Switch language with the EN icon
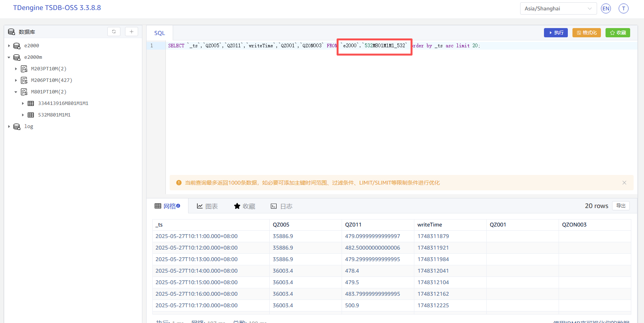Viewport: 644px width, 323px height. [606, 8]
